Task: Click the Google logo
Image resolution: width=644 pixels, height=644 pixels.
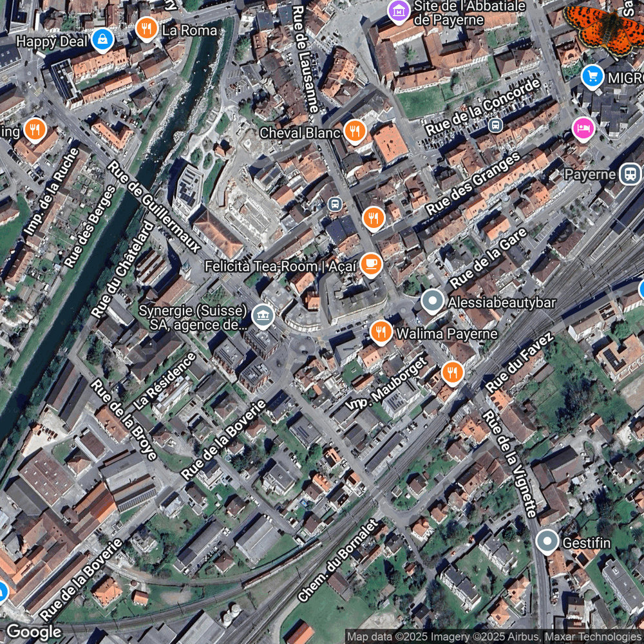Action: click(x=33, y=632)
